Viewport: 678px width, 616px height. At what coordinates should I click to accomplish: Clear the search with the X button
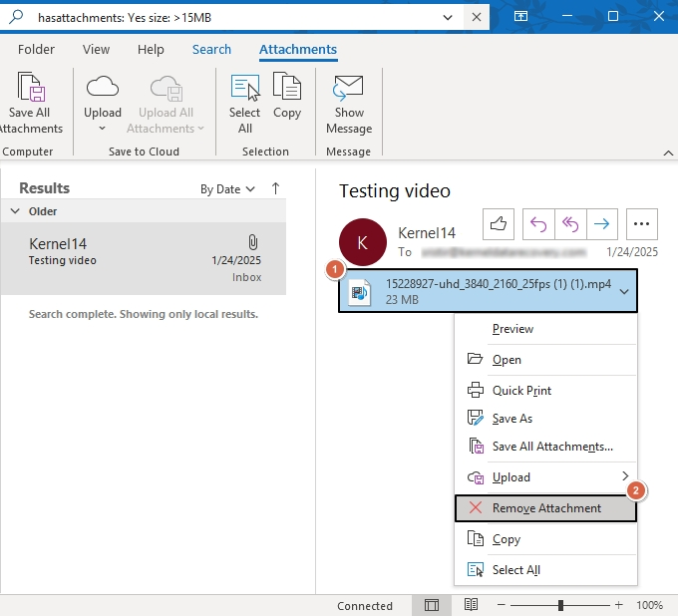coord(477,17)
